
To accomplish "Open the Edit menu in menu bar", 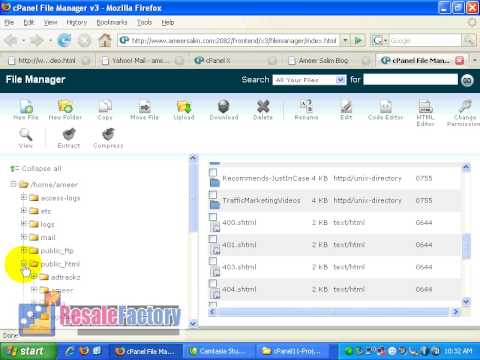I will pos(29,22).
